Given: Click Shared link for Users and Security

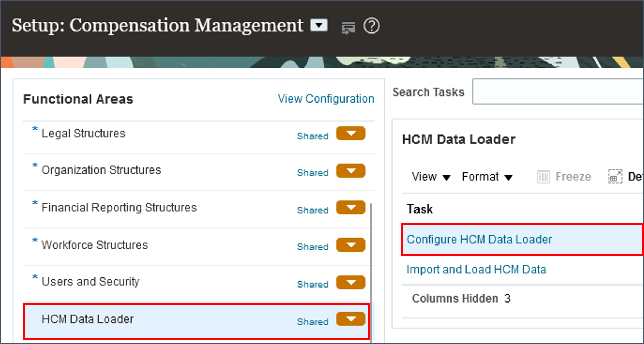Looking at the screenshot, I should pos(313,284).
